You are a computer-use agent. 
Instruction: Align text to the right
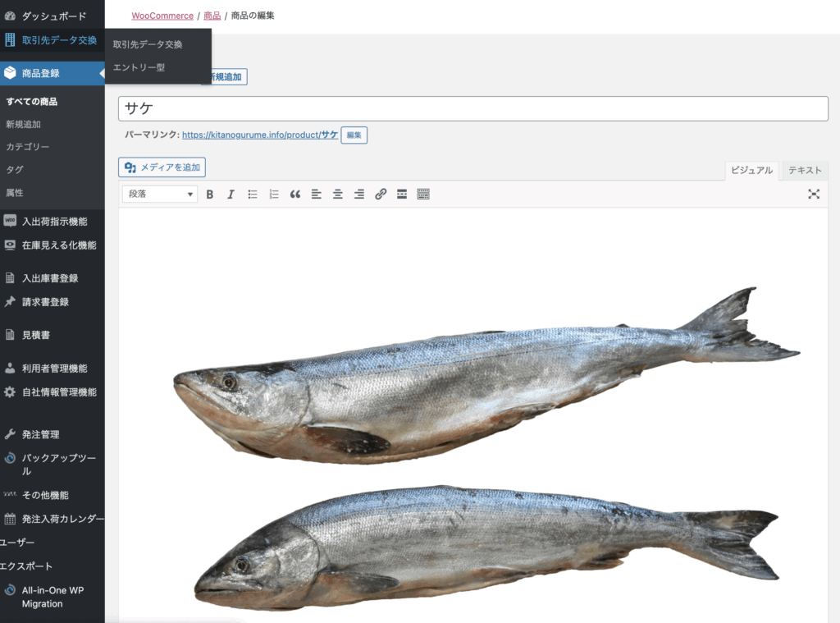tap(359, 195)
